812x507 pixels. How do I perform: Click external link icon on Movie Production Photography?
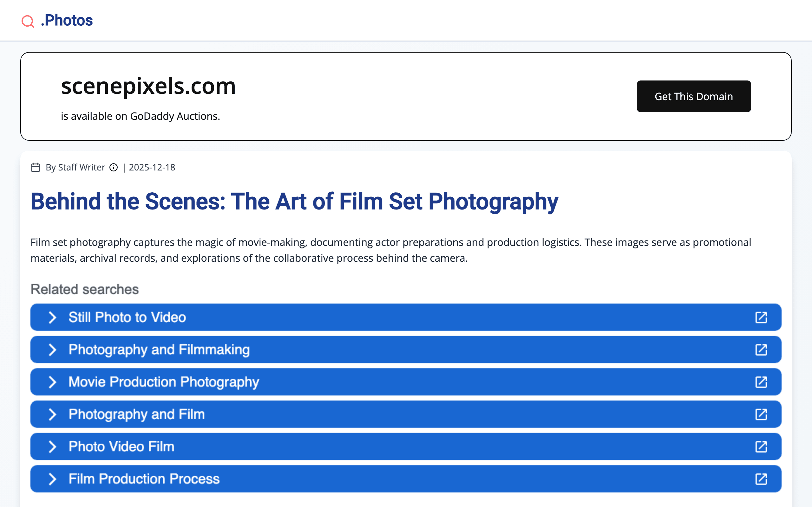[761, 382]
